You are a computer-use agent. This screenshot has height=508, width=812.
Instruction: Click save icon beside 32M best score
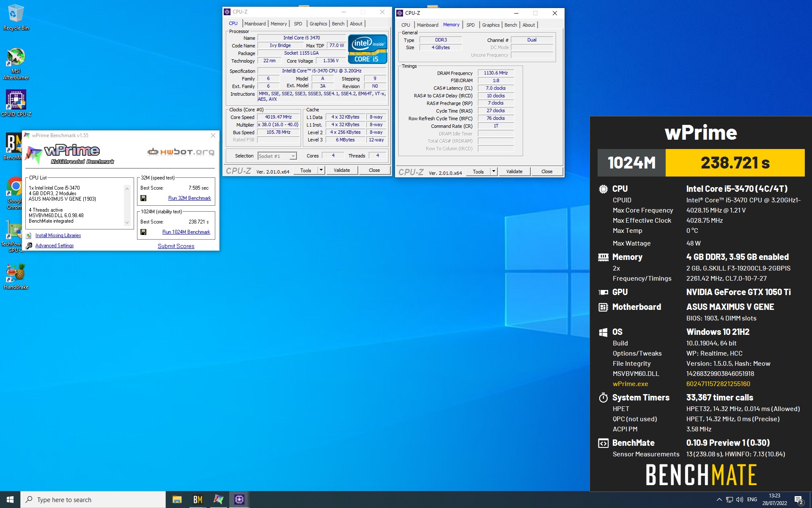click(143, 198)
